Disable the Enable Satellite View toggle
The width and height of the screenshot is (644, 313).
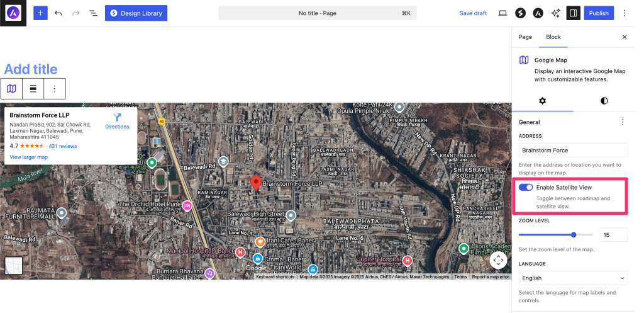tap(526, 187)
